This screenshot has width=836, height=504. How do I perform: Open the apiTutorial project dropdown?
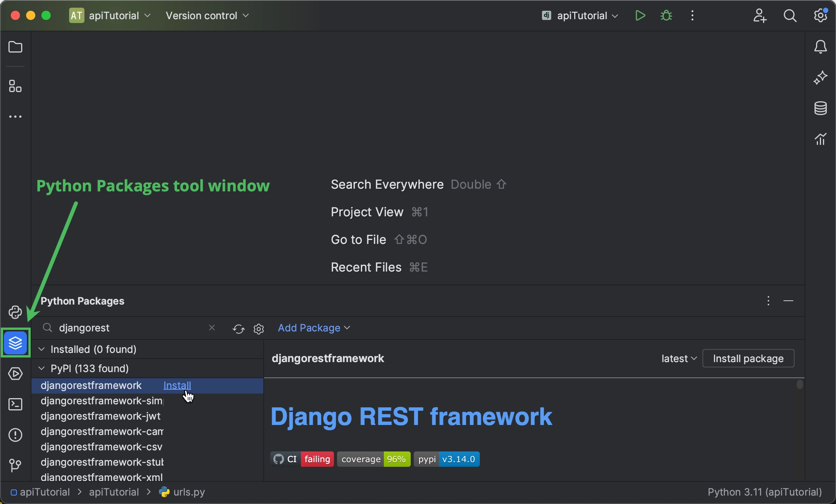click(119, 15)
